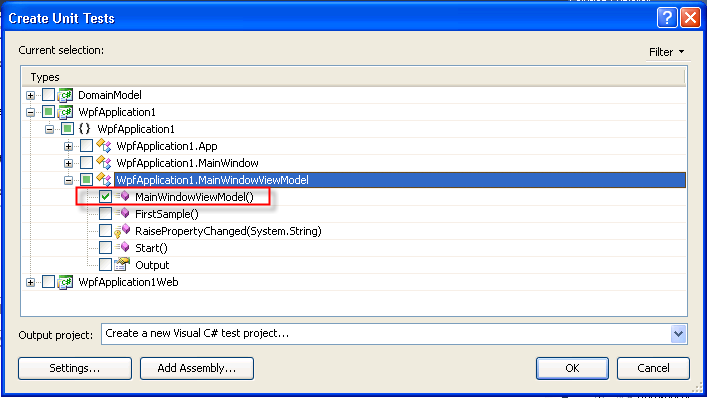Click the WpfApplication1 namespace braces icon
This screenshot has width=707, height=398.
(84, 129)
